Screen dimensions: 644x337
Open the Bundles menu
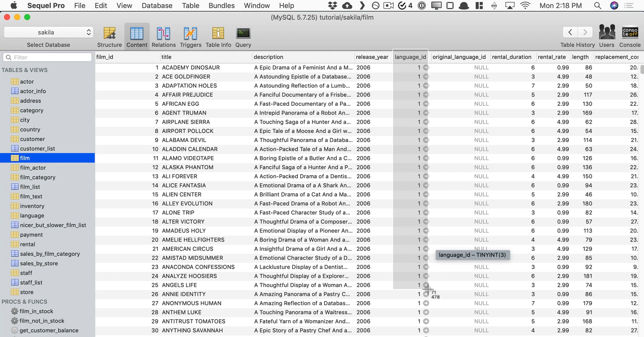pyautogui.click(x=222, y=5)
